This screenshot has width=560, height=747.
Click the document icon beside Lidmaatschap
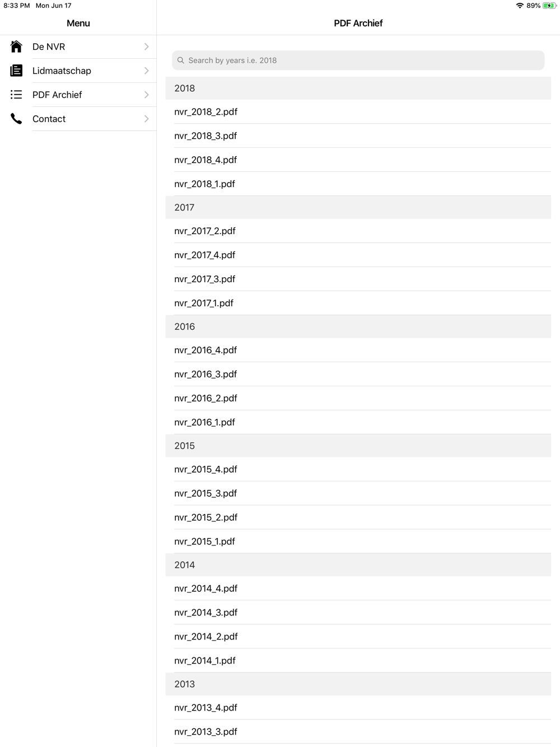pos(16,71)
